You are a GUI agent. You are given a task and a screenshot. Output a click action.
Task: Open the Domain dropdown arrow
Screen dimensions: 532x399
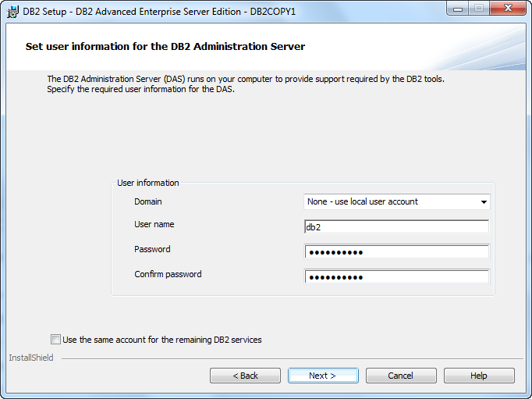point(484,201)
